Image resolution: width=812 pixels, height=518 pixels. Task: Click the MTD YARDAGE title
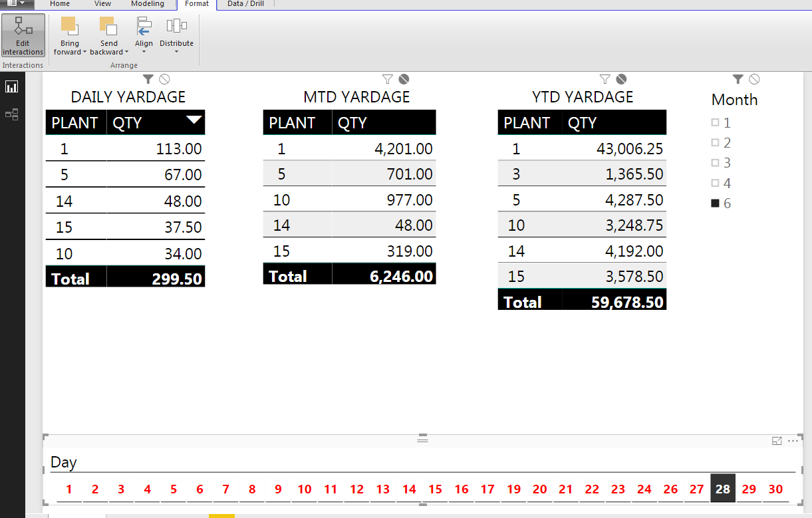tap(356, 97)
